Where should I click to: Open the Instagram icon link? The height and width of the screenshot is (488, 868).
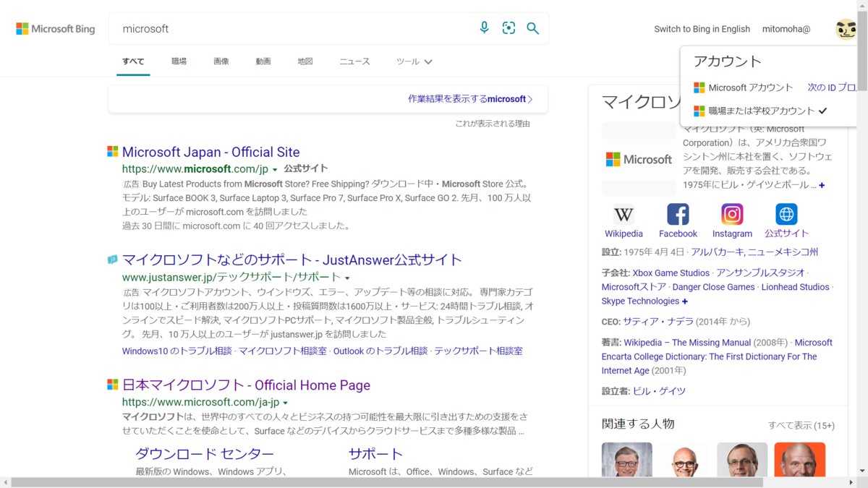pos(732,215)
